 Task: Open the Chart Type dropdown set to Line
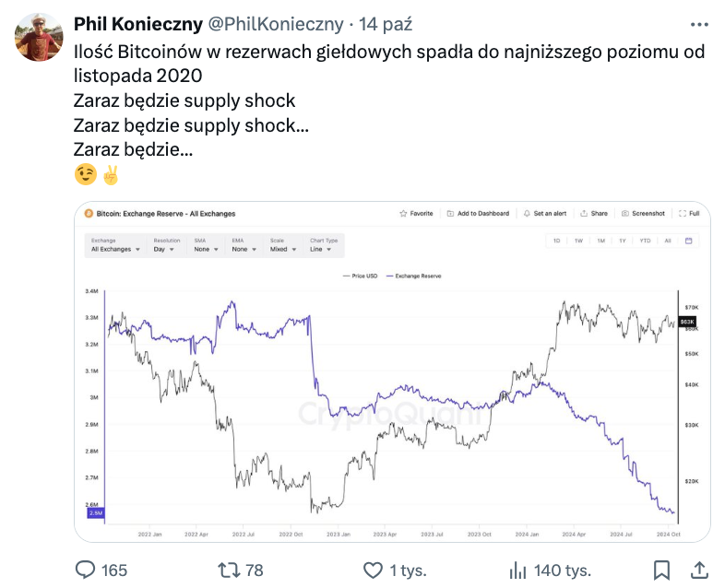(323, 249)
